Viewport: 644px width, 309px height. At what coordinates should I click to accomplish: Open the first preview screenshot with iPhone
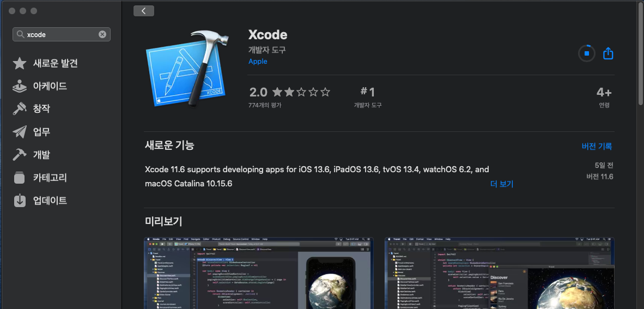(259, 273)
